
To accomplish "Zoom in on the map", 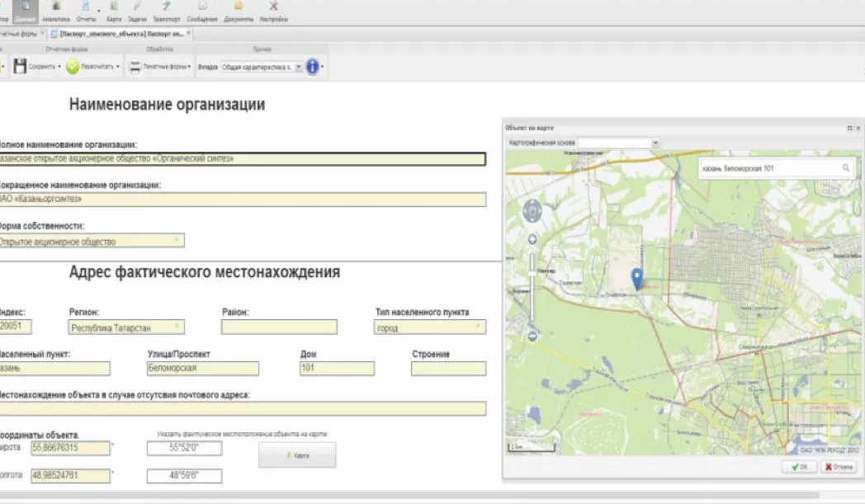I will click(x=532, y=239).
